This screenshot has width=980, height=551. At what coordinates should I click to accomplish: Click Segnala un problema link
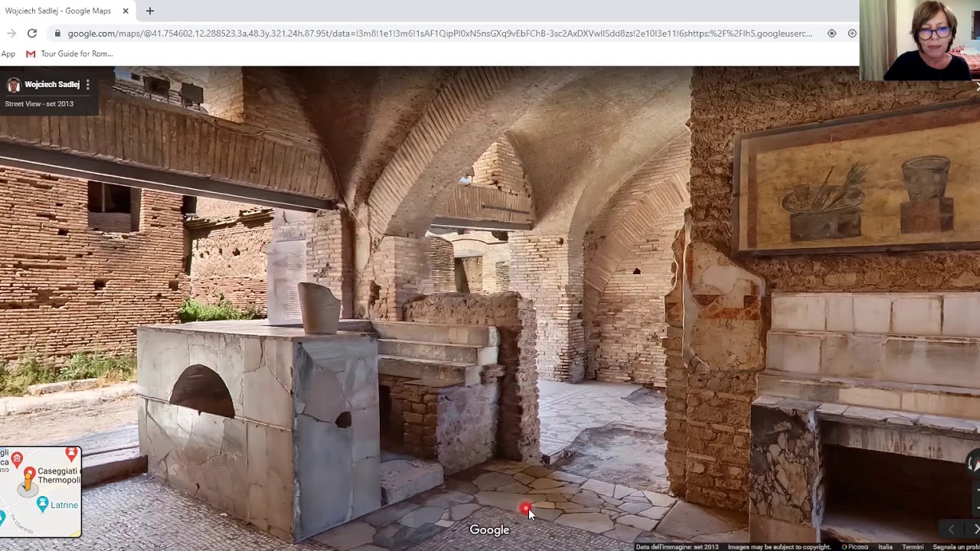click(955, 547)
